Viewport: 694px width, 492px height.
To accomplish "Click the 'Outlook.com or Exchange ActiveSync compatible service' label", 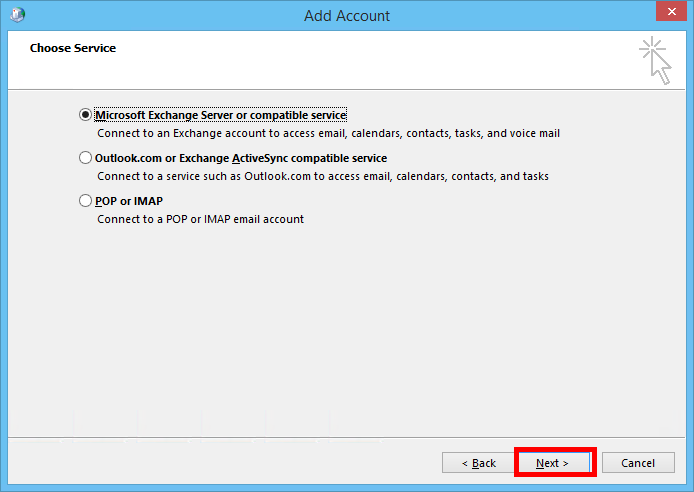I will [x=240, y=158].
